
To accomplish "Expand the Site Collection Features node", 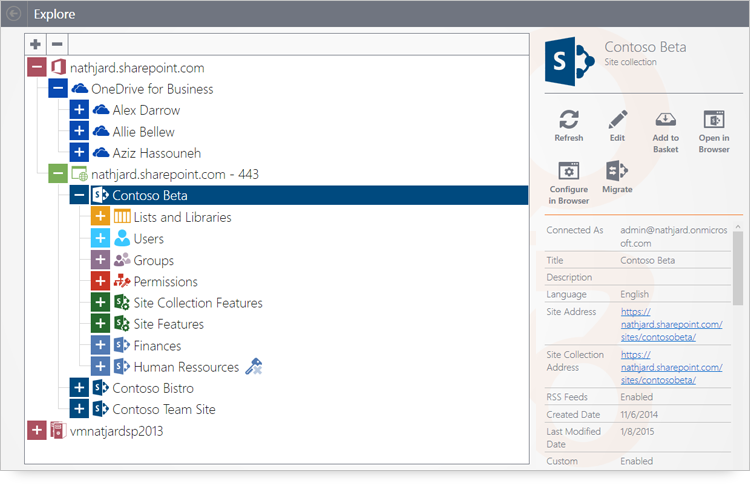I will [100, 302].
